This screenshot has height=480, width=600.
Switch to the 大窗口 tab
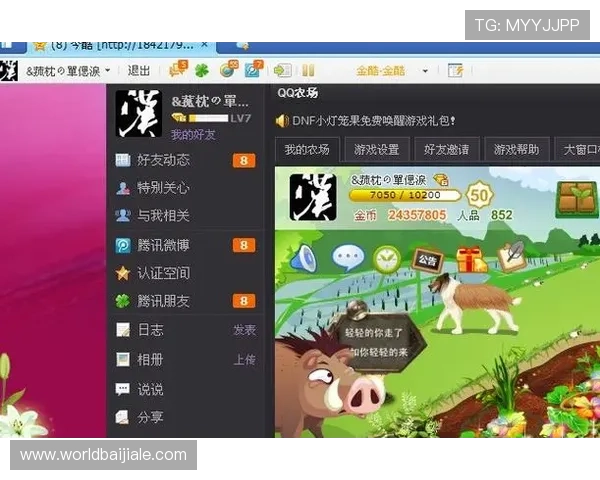point(578,149)
